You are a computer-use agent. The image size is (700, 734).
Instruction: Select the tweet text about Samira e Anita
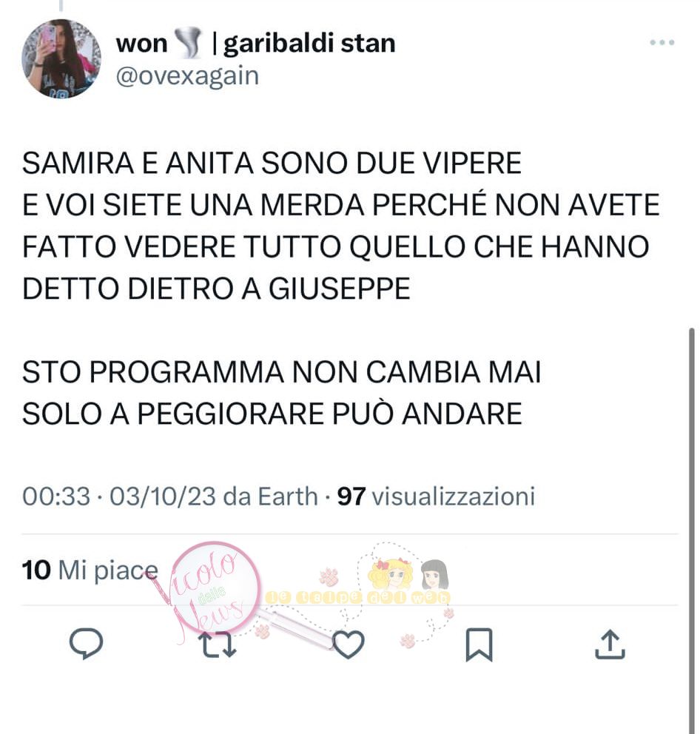click(341, 226)
